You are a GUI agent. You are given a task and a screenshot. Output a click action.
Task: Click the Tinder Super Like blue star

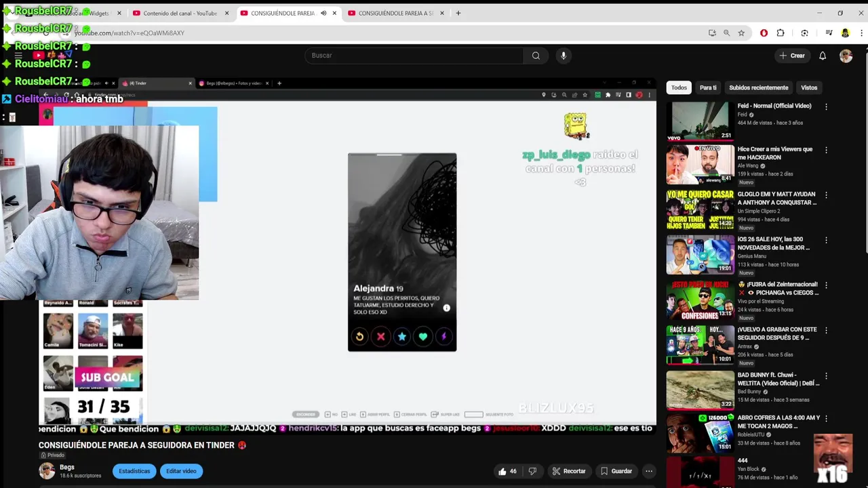pyautogui.click(x=401, y=336)
